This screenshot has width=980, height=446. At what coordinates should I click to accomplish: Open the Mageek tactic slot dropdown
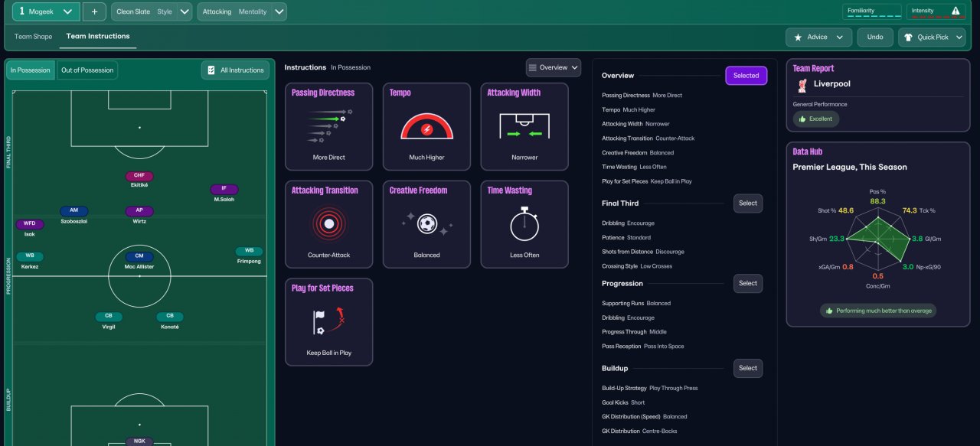pos(46,11)
